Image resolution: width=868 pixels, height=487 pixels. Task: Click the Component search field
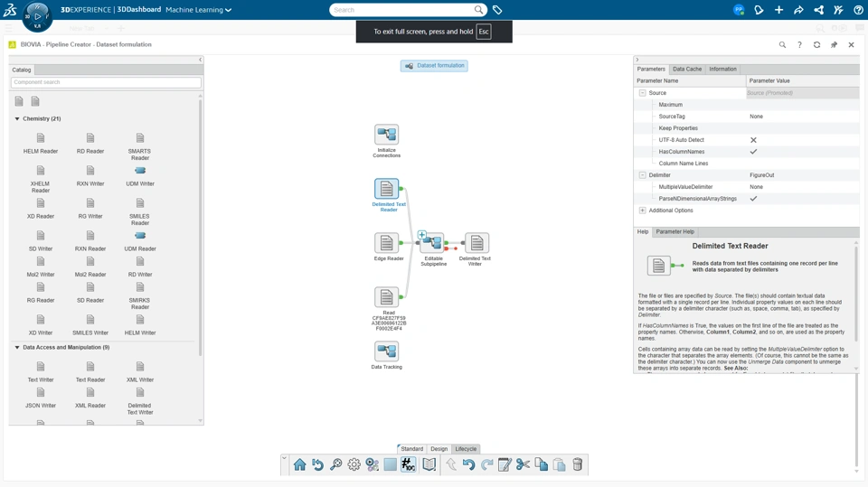pyautogui.click(x=106, y=82)
